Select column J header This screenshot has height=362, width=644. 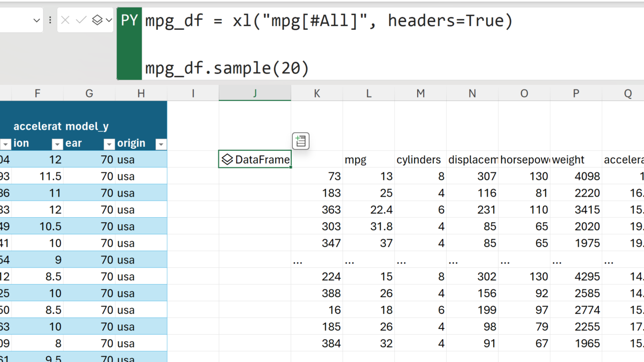pyautogui.click(x=255, y=93)
